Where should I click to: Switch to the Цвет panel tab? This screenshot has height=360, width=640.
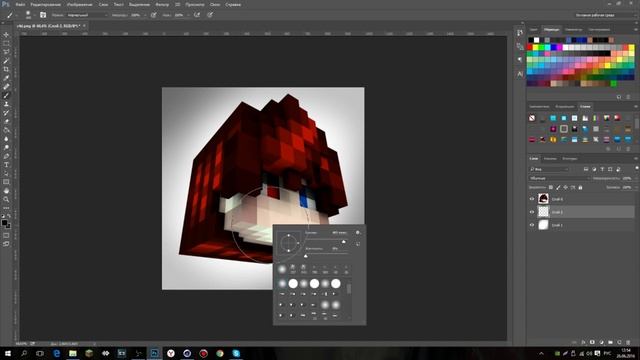click(x=533, y=29)
